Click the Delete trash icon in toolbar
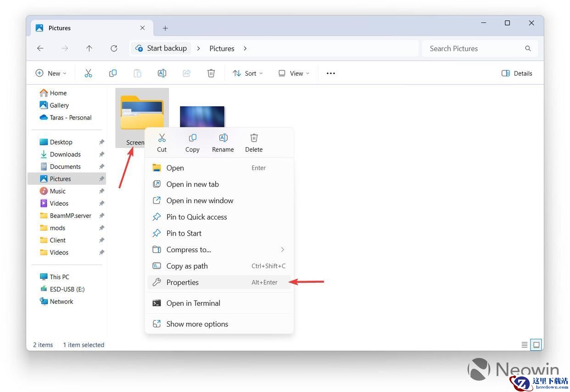 click(211, 73)
